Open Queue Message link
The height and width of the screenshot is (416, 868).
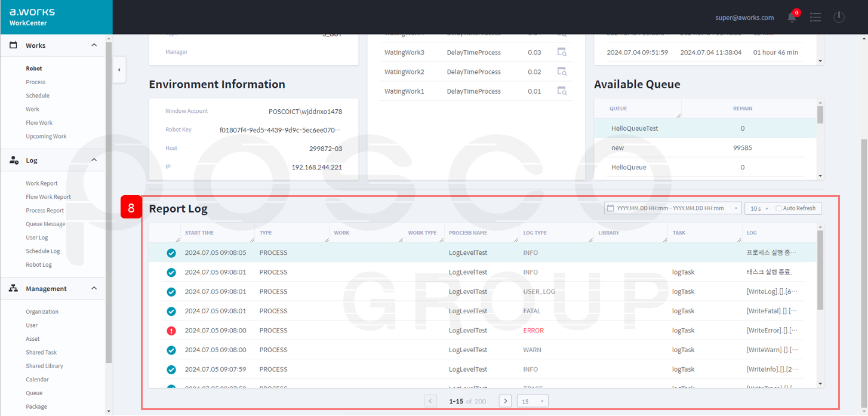point(45,224)
